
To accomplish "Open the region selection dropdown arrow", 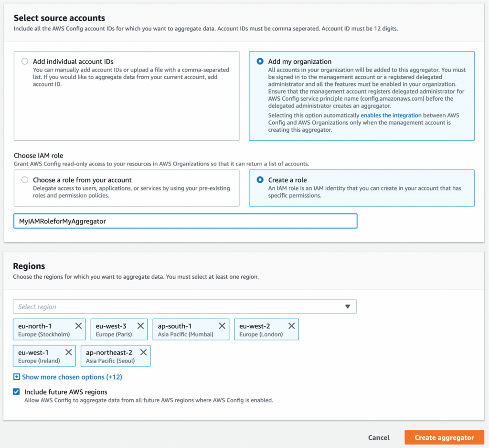I will [x=348, y=307].
